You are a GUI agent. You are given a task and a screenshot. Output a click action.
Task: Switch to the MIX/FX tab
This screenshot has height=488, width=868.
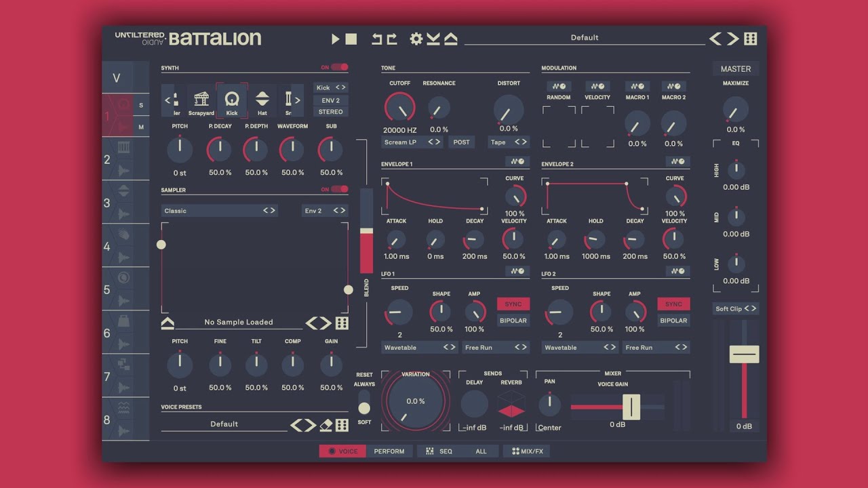pyautogui.click(x=527, y=451)
